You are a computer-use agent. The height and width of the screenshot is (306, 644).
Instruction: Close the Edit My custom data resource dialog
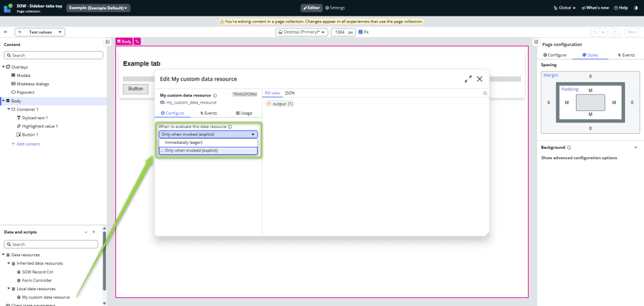(x=480, y=79)
